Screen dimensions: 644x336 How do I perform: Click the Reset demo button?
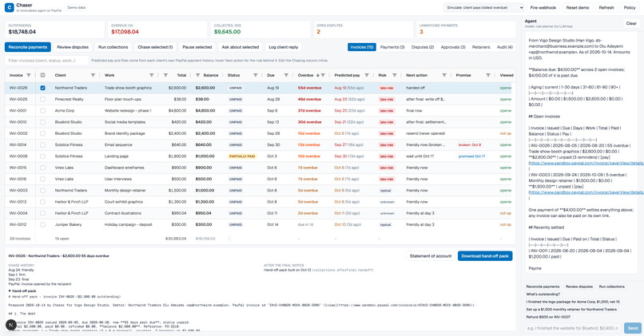(578, 7)
